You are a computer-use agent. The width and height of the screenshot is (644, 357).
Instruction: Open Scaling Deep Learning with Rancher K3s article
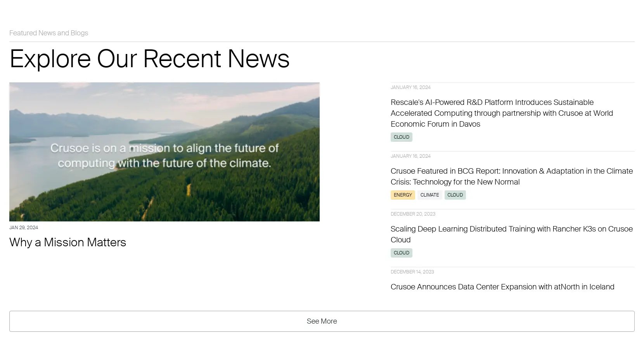[512, 234]
